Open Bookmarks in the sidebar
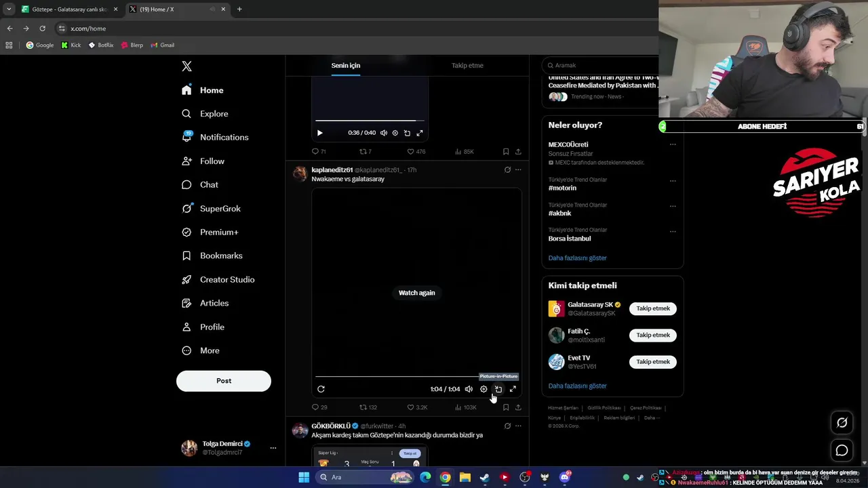 click(x=212, y=256)
